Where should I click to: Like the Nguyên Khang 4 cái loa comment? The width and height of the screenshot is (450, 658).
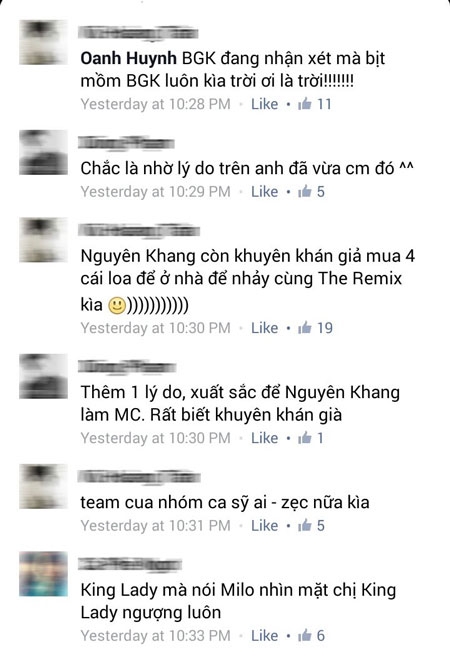(264, 328)
